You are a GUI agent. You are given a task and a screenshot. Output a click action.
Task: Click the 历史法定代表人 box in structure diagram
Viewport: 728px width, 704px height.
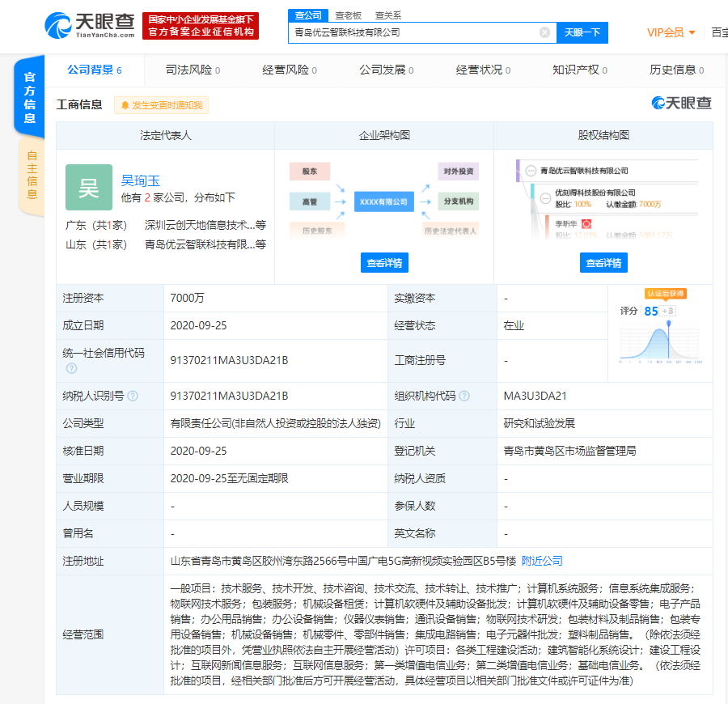(451, 231)
